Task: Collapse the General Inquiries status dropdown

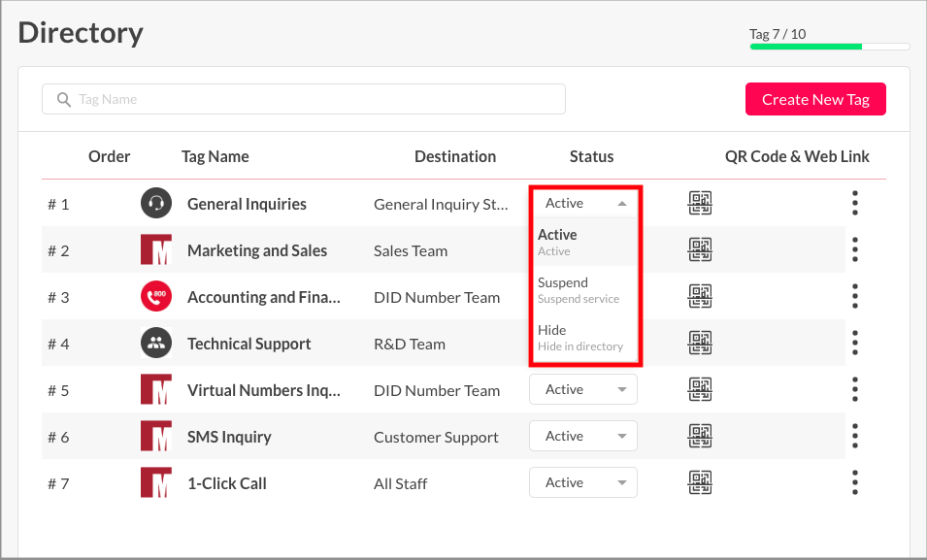Action: 583,203
